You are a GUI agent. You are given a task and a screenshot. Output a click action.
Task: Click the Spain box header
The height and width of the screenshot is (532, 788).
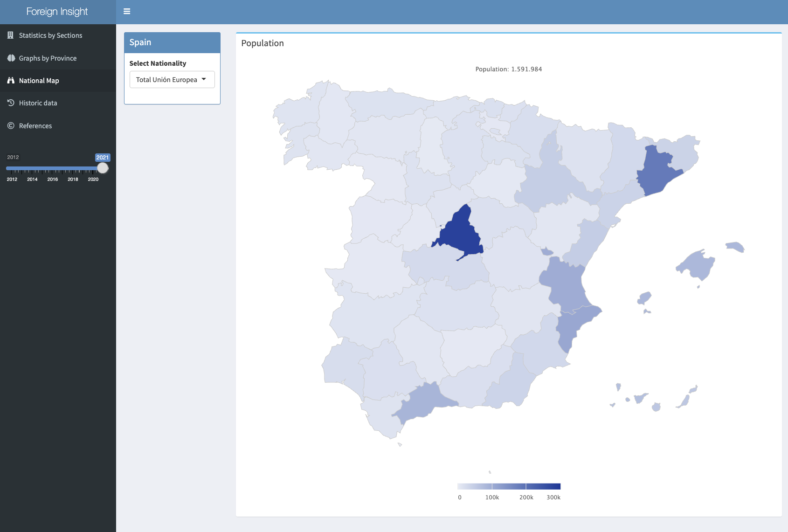(172, 42)
